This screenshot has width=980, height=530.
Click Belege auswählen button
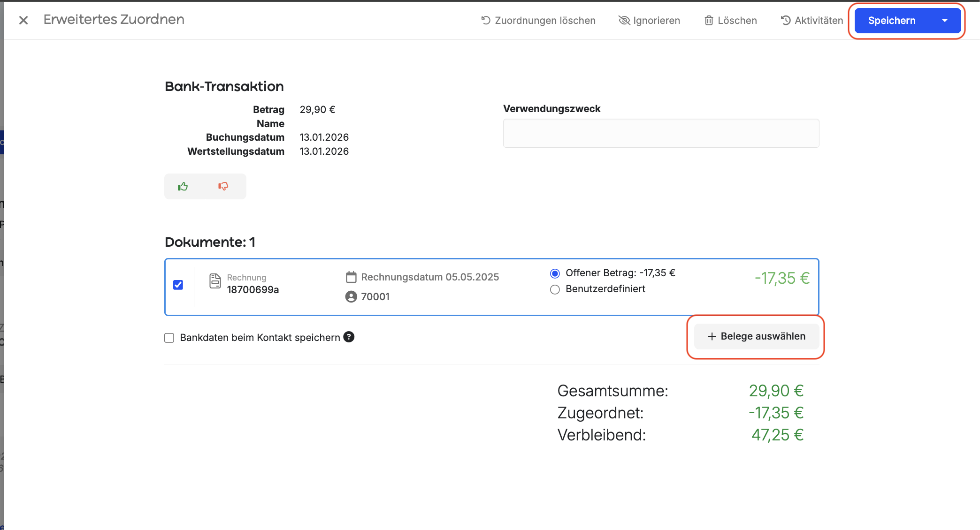click(756, 336)
